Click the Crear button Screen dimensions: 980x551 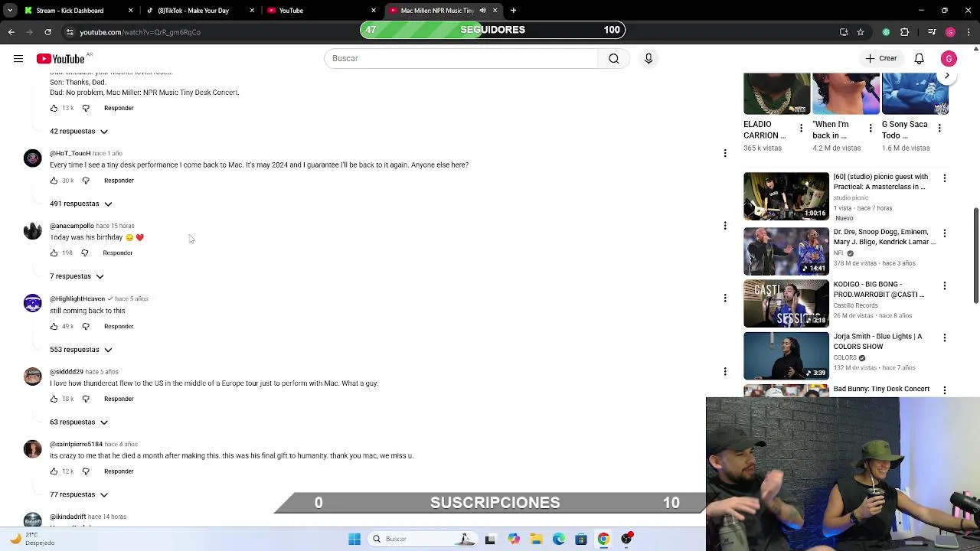click(x=880, y=58)
